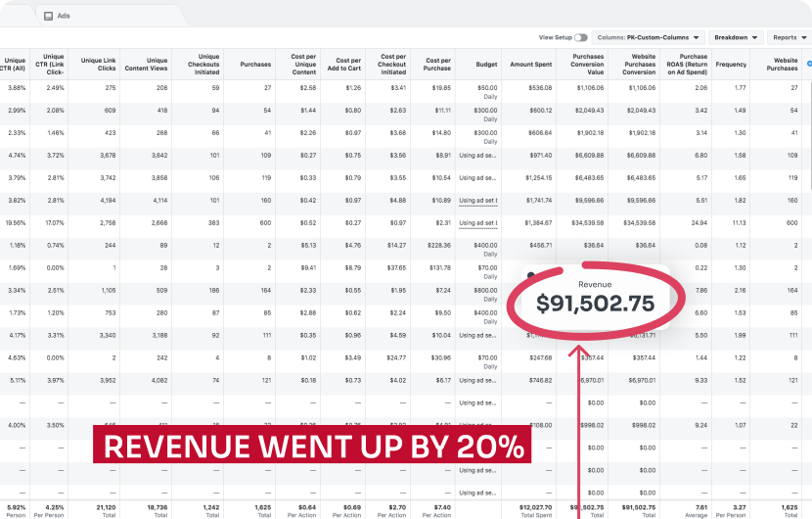Select the Amount Spent column header
This screenshot has height=519, width=812.
pyautogui.click(x=531, y=64)
